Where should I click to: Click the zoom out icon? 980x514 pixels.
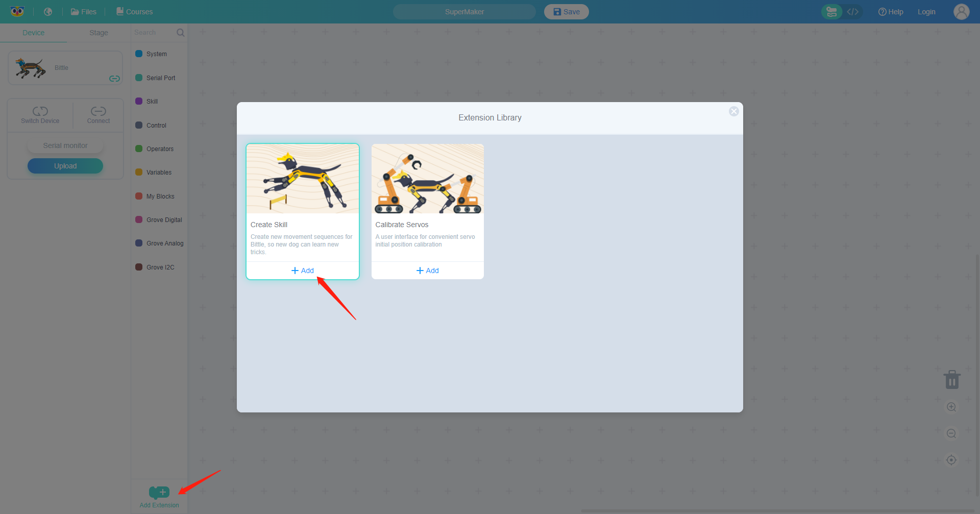coord(951,433)
